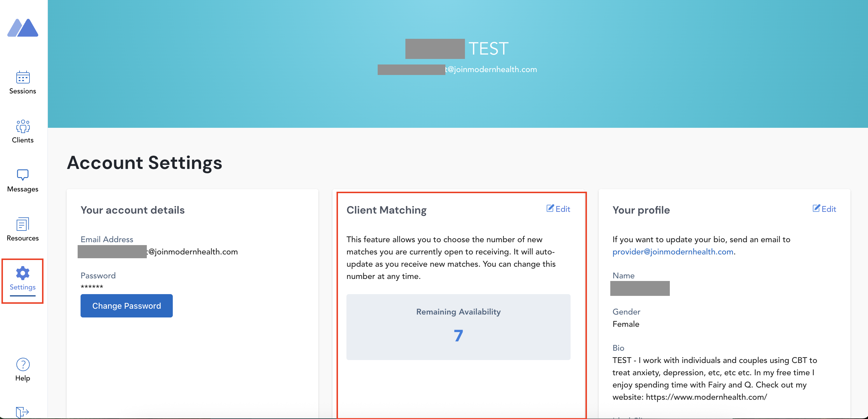Click the header email ending @joinmodernhealth.com
868x419 pixels.
(491, 69)
